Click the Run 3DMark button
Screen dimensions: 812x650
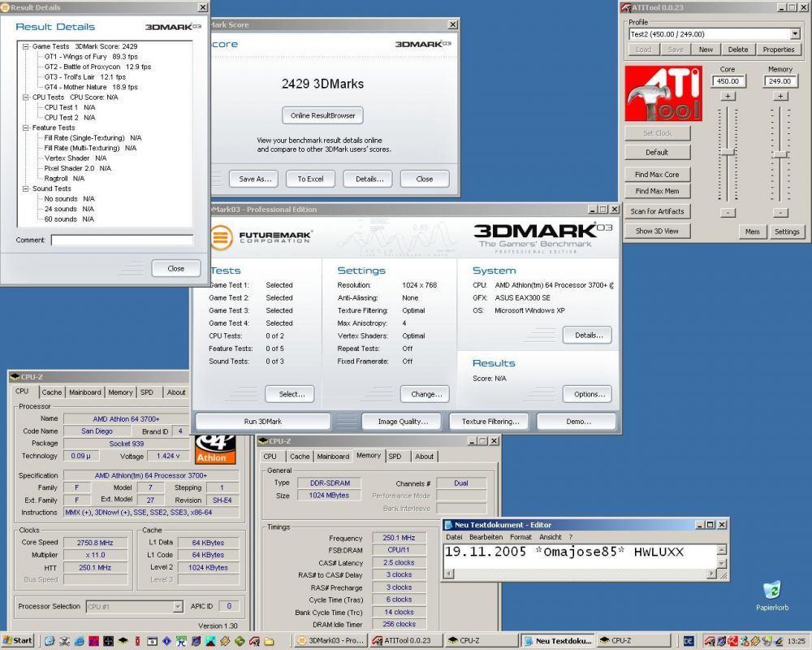(262, 422)
